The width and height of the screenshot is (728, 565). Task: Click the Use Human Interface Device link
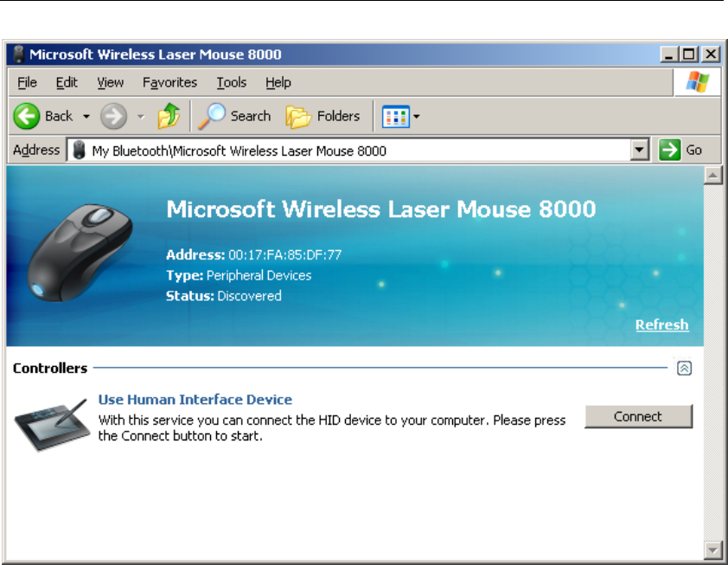(x=195, y=400)
